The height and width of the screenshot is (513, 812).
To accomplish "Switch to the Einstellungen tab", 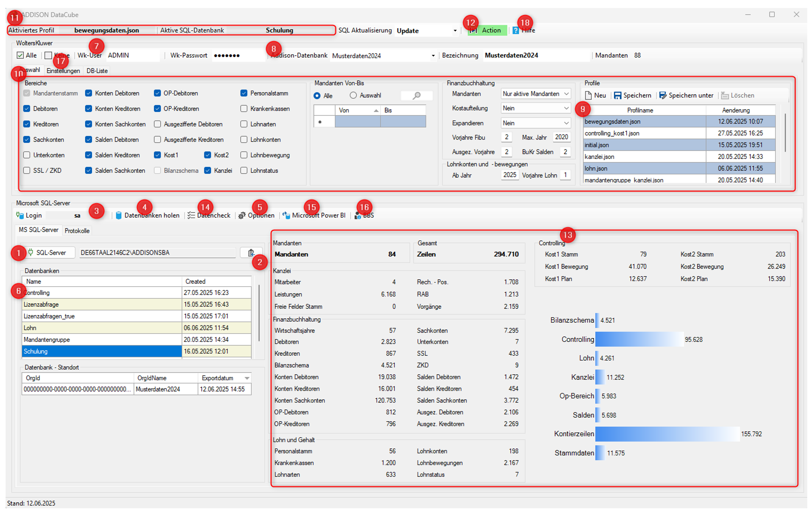I will click(x=63, y=71).
